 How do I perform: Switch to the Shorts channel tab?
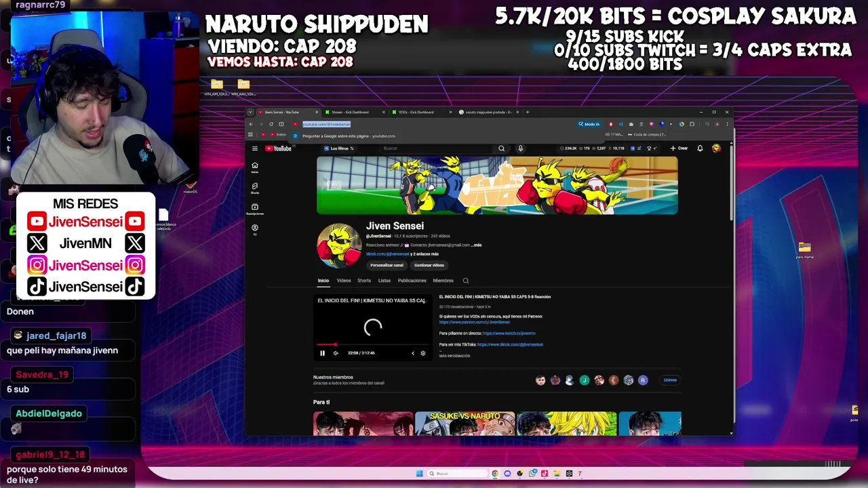point(364,281)
